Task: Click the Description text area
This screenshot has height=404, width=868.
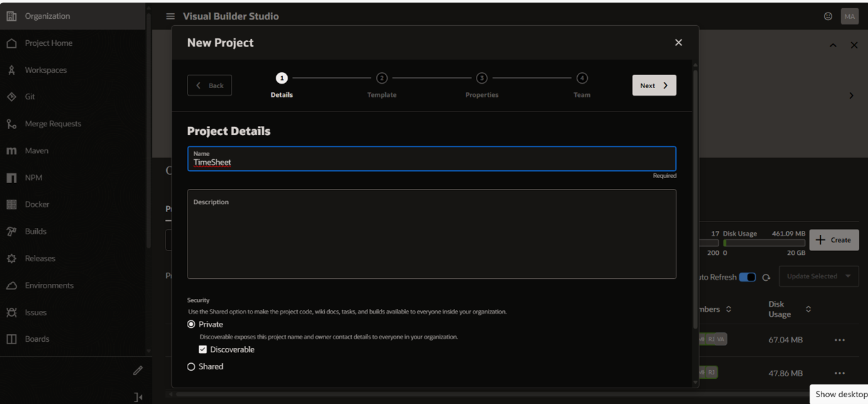Action: [x=431, y=239]
